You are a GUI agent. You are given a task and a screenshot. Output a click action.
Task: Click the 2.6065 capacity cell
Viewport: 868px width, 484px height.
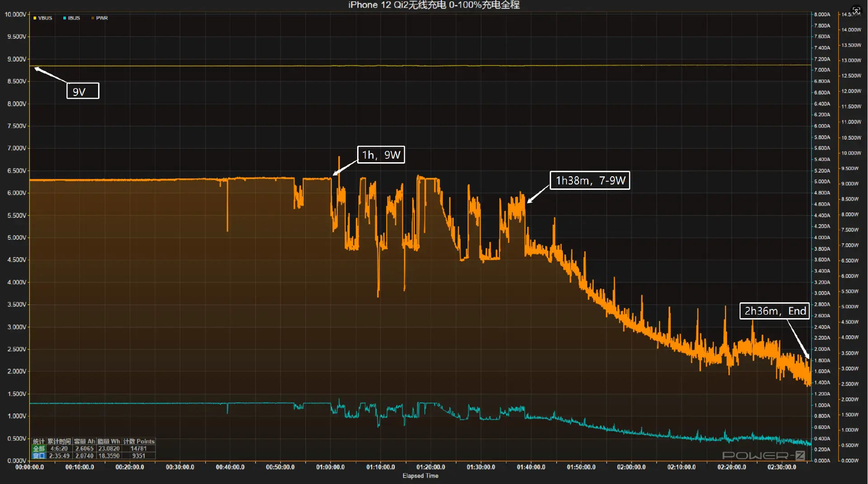[85, 449]
